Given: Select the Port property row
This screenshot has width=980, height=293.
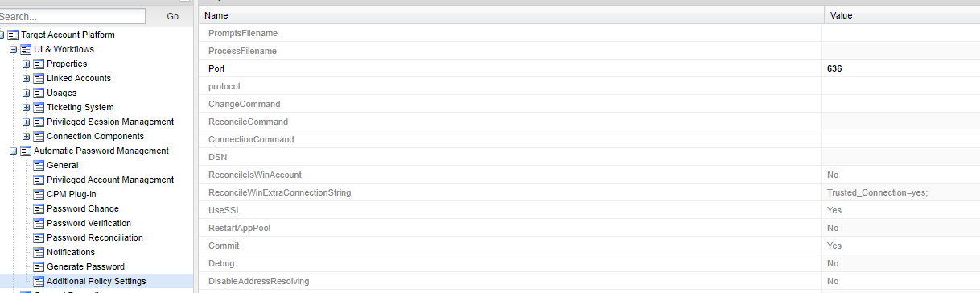Looking at the screenshot, I should tap(588, 68).
